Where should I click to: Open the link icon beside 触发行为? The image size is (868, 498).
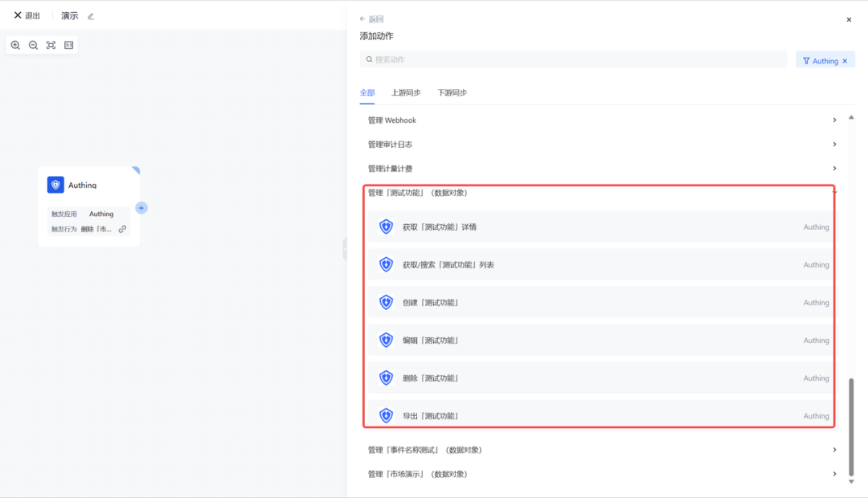(x=122, y=229)
